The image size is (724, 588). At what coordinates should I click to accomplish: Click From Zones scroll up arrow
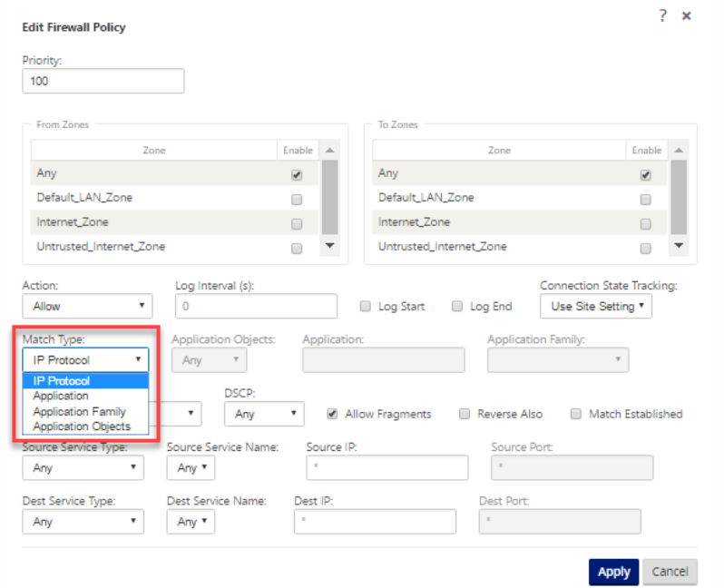click(329, 150)
